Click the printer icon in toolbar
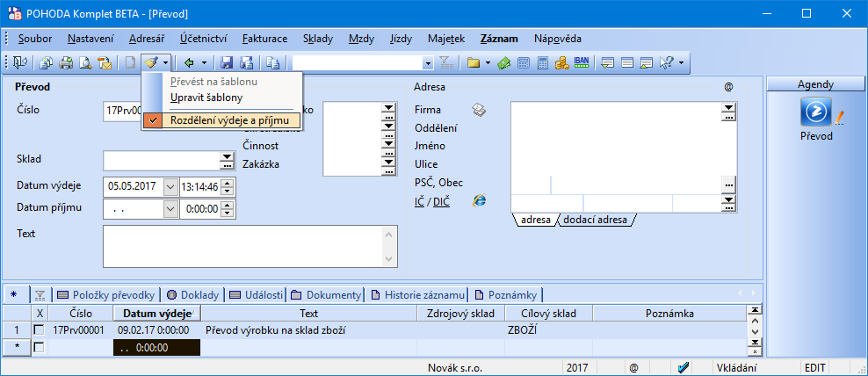Screen dimensions: 868x376 tap(66, 63)
